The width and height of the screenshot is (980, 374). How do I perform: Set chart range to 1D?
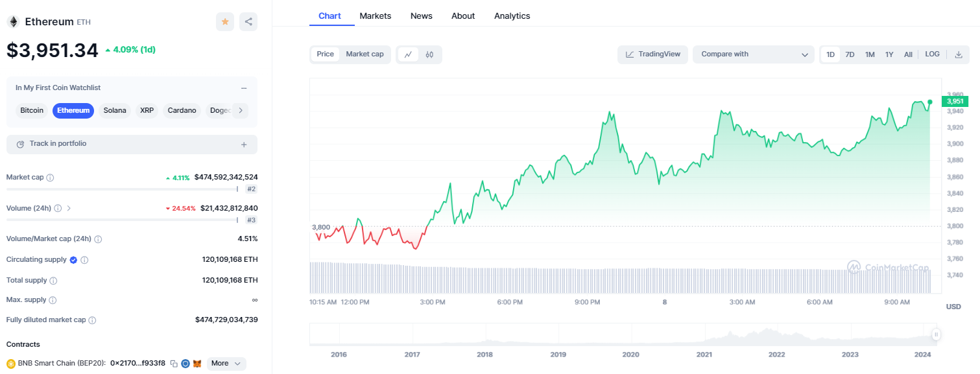click(x=830, y=54)
